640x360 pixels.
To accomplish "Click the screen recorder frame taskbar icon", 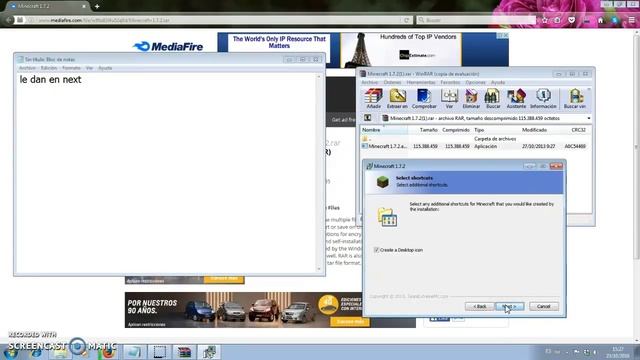I will coord(159,352).
